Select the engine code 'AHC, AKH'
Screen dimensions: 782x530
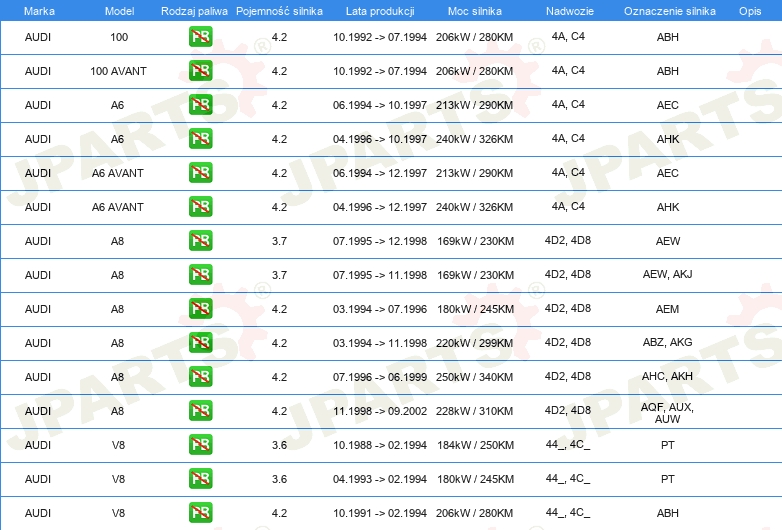coord(667,376)
